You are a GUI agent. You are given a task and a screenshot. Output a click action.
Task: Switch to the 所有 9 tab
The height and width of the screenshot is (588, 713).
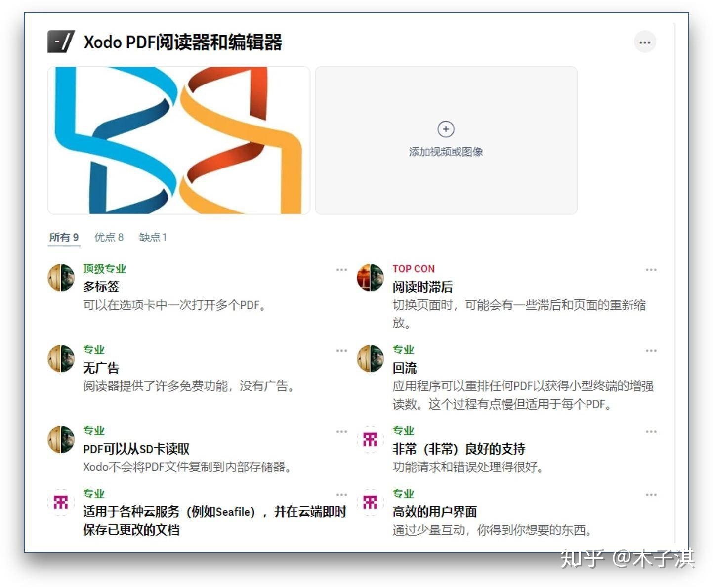pos(64,238)
